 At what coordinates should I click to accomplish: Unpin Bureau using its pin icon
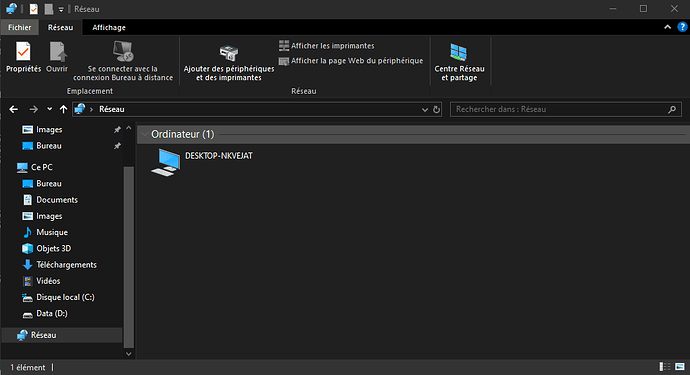coord(117,146)
